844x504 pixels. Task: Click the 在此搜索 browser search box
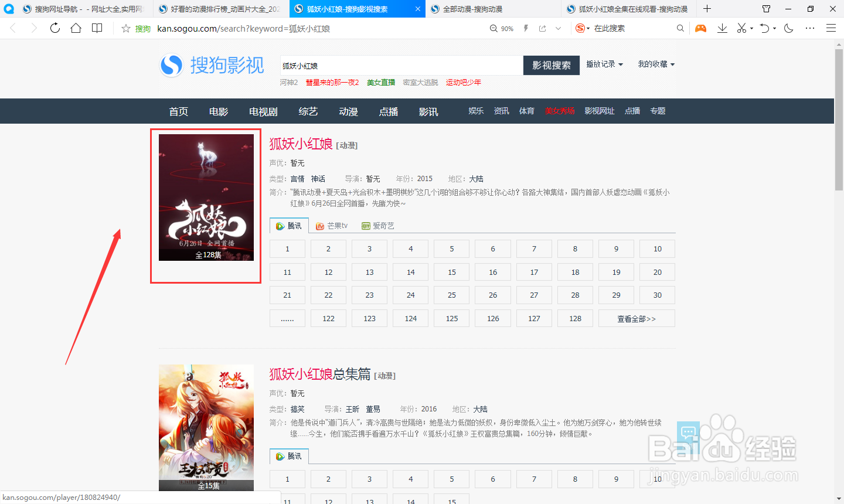point(633,28)
